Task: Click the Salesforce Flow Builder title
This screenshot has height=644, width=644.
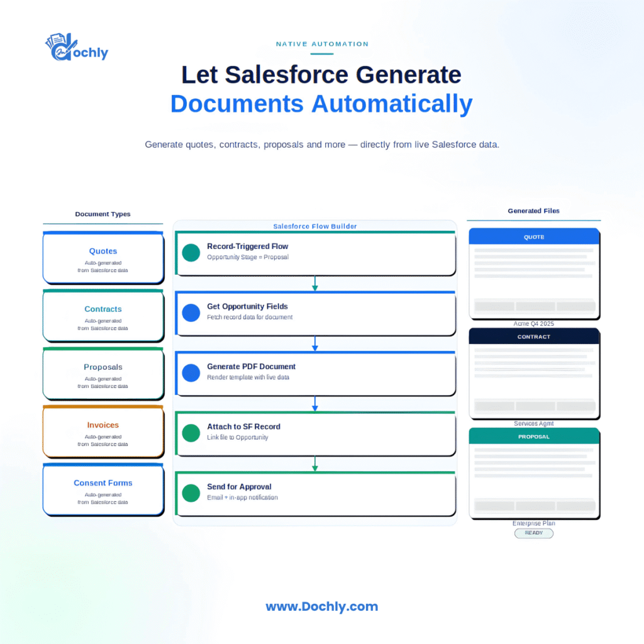Action: (x=315, y=226)
